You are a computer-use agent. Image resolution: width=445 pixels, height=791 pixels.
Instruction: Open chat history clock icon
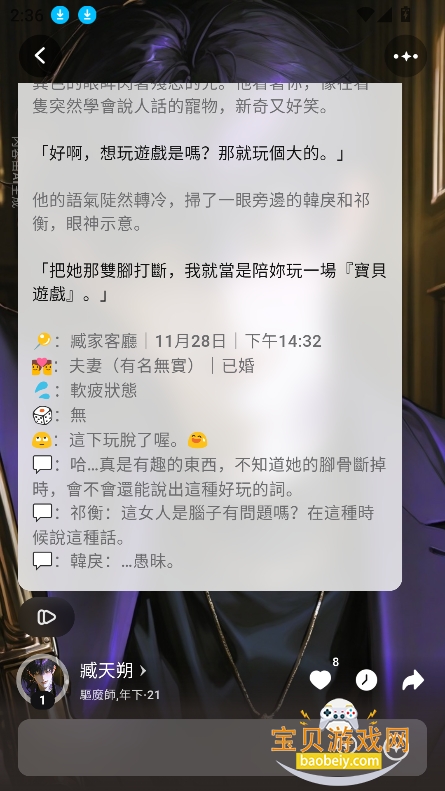(366, 680)
